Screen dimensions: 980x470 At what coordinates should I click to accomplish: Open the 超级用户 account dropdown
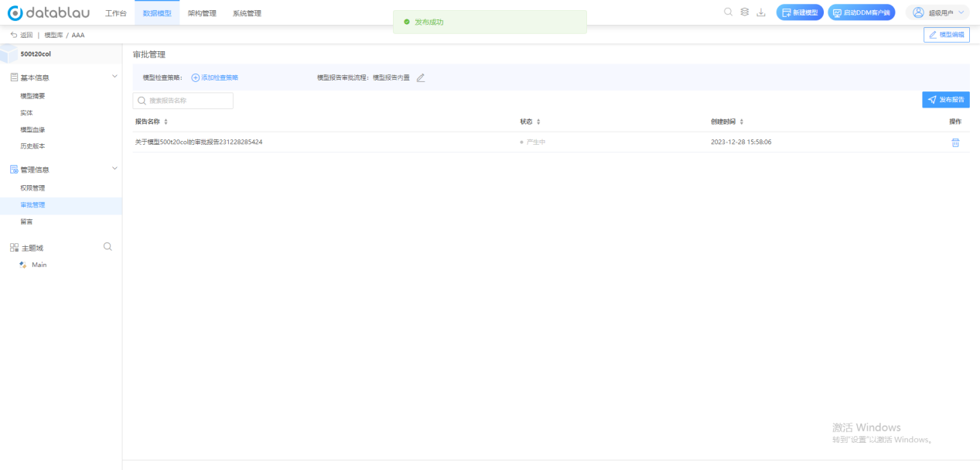coord(937,12)
